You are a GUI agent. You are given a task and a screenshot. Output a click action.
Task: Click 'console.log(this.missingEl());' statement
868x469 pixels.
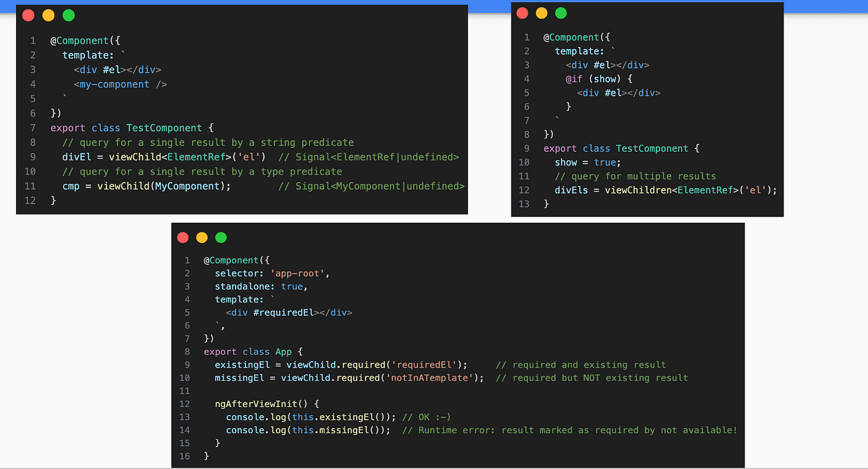308,430
